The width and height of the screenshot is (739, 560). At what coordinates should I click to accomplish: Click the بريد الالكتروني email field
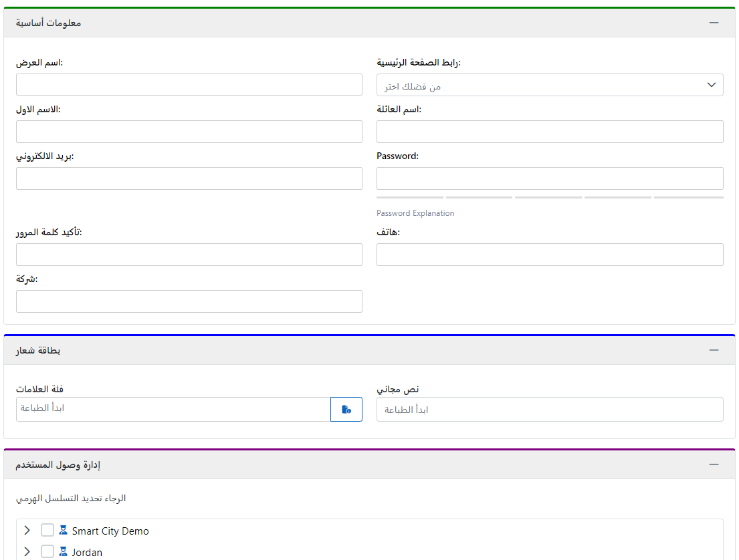point(189,178)
